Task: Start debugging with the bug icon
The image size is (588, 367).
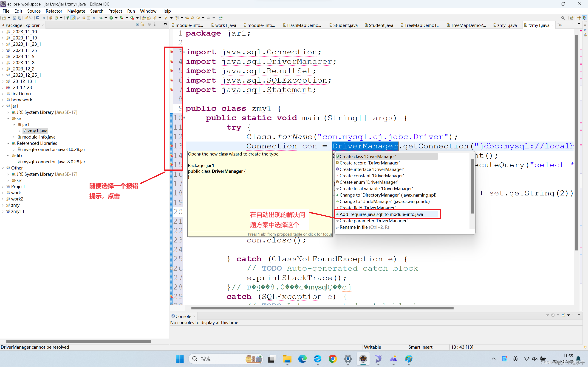Action: tap(100, 17)
